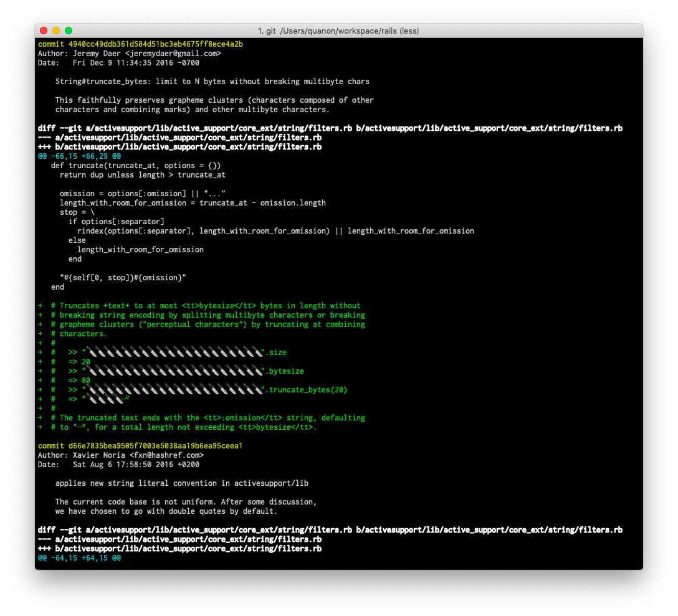678x616 pixels.
Task: Click 'applies new string literal convention' commit title
Action: pos(181,484)
